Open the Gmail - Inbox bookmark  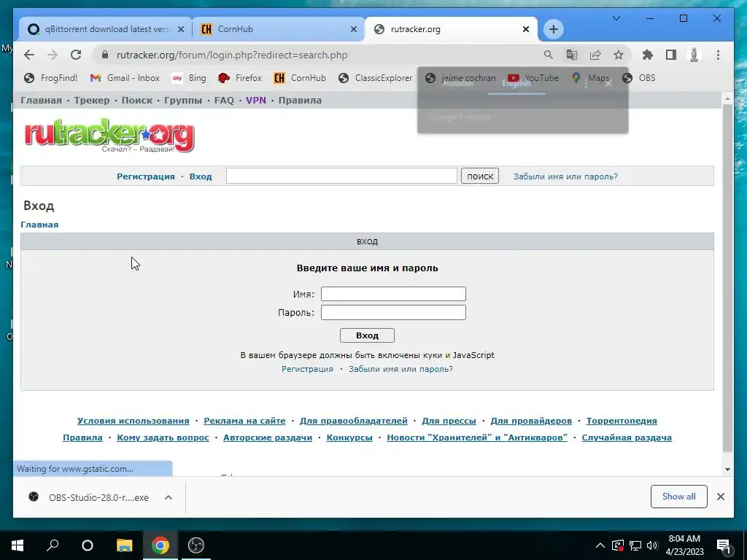coord(125,78)
